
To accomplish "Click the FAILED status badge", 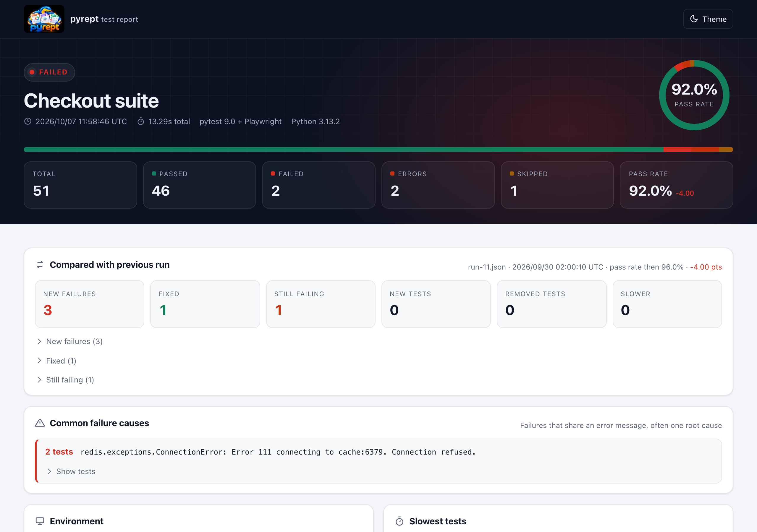I will (x=49, y=72).
